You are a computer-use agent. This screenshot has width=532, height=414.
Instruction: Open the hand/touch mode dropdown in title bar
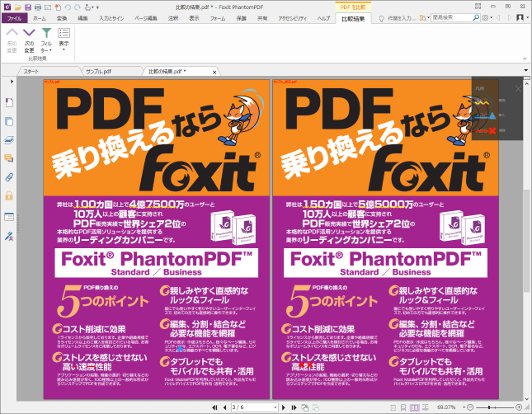(89, 7)
